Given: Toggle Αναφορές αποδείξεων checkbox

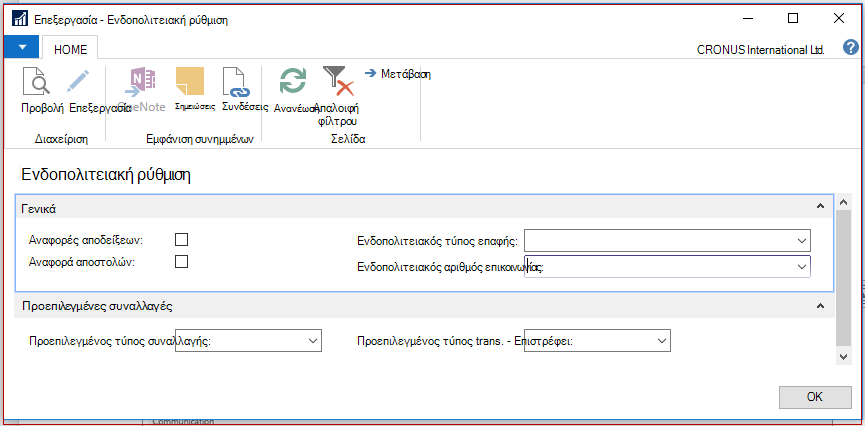Looking at the screenshot, I should (x=181, y=239).
